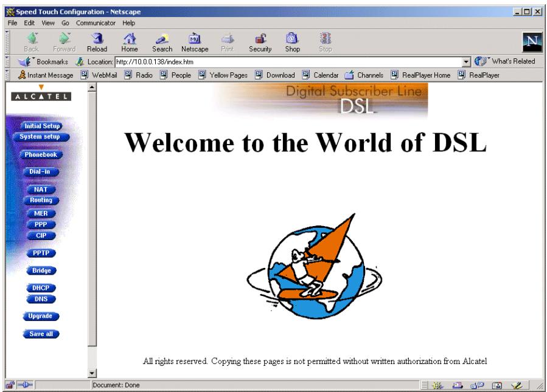Image resolution: width=547 pixels, height=392 pixels.
Task: Open the Upgrade page
Action: click(41, 316)
